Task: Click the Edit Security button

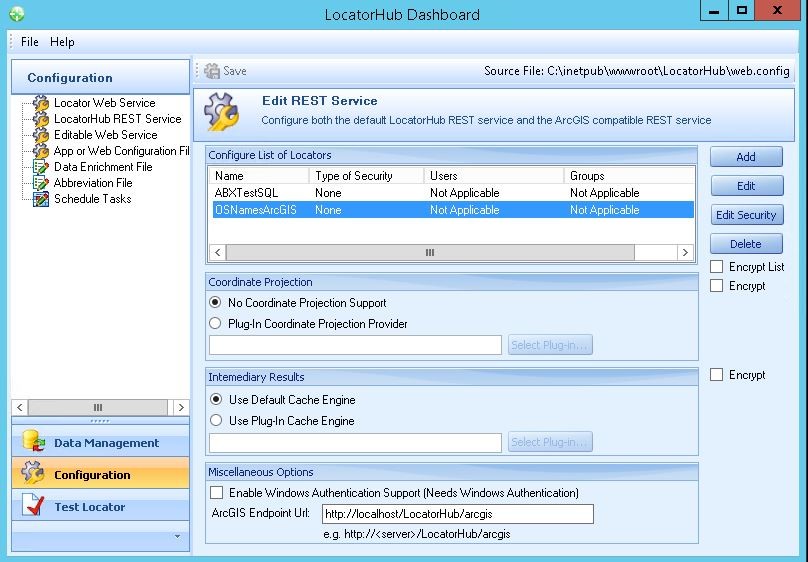Action: tap(746, 215)
